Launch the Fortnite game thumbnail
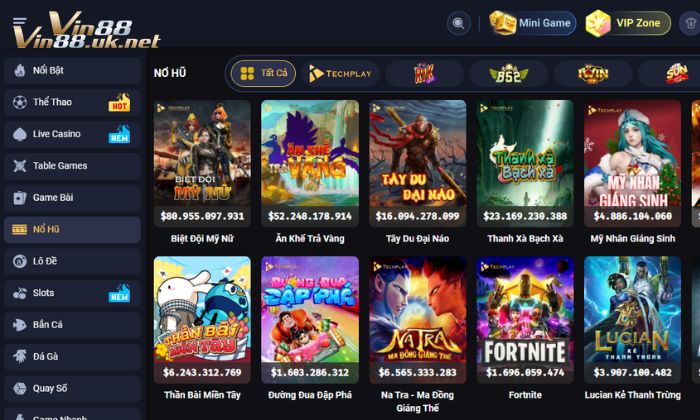 525,320
